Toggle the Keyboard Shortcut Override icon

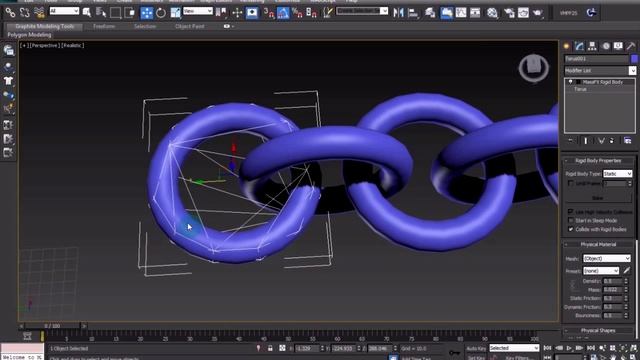tap(252, 13)
